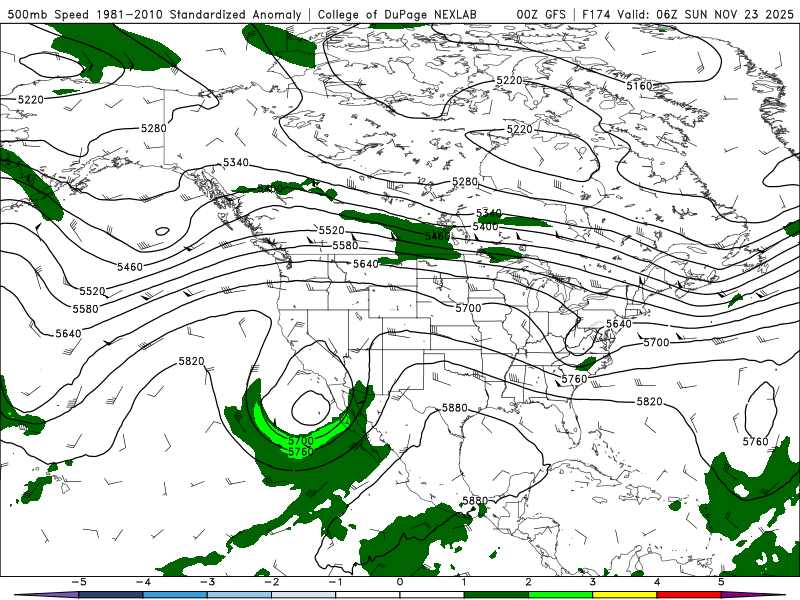Screen dimensions: 800x600
Task: Click the colorbar tick label '2'
Action: click(528, 582)
